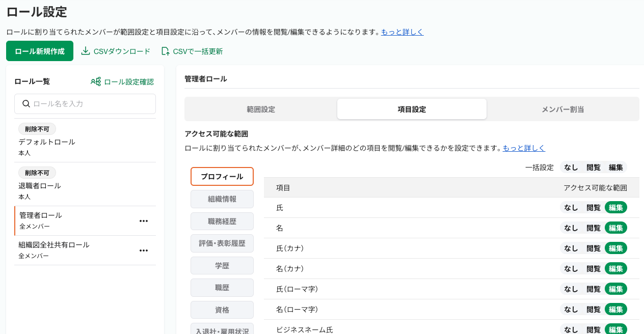Set 氏 row access to なし
The image size is (644, 334).
tap(571, 207)
